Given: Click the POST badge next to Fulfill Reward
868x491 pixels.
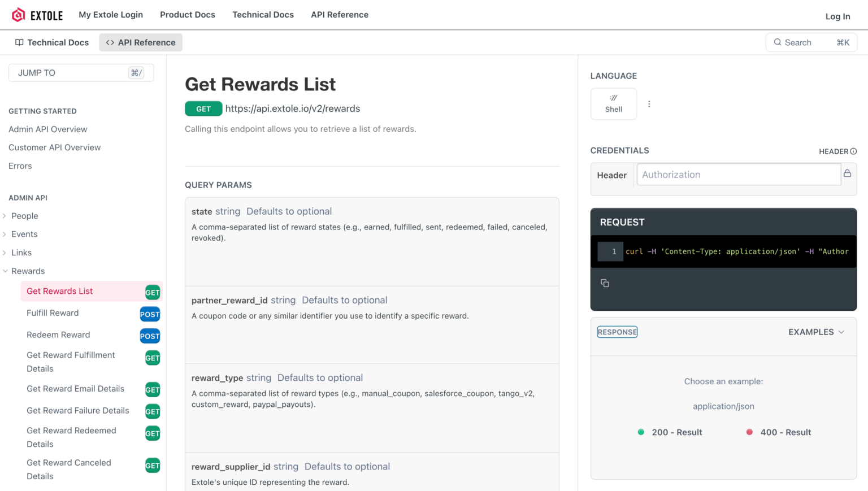Looking at the screenshot, I should point(150,314).
